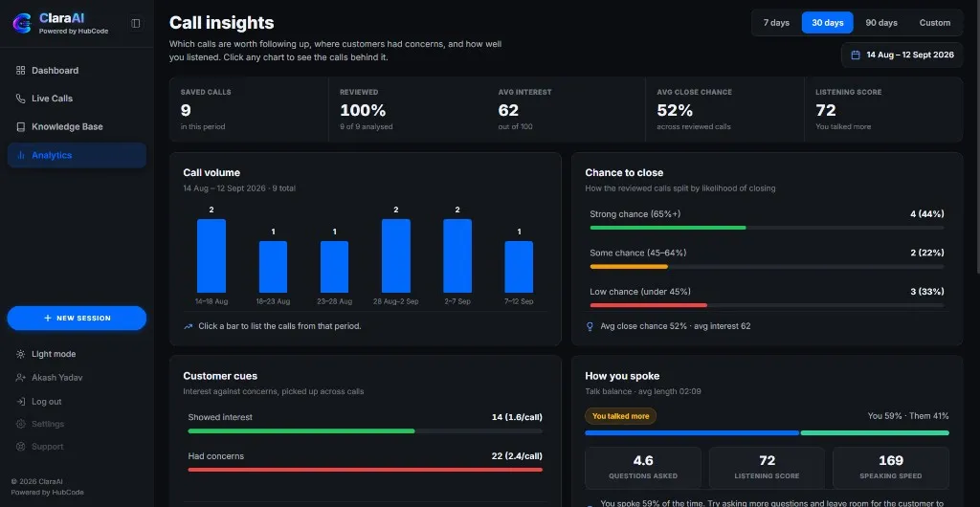Click the green Strong chance progress bar
This screenshot has width=980, height=507.
click(x=667, y=228)
